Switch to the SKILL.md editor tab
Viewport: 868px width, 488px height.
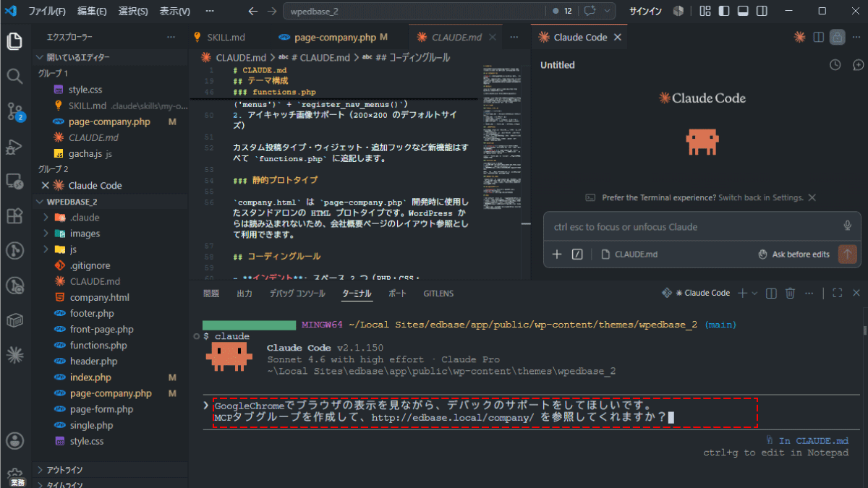[226, 37]
